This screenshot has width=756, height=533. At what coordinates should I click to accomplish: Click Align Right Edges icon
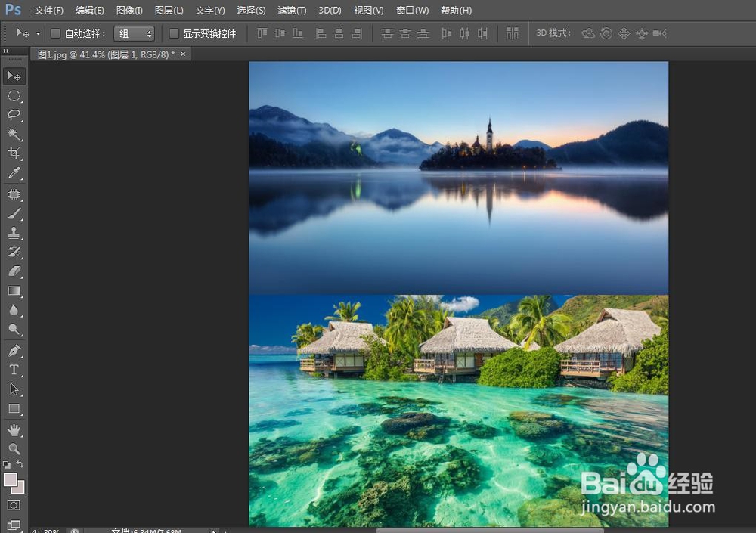357,33
